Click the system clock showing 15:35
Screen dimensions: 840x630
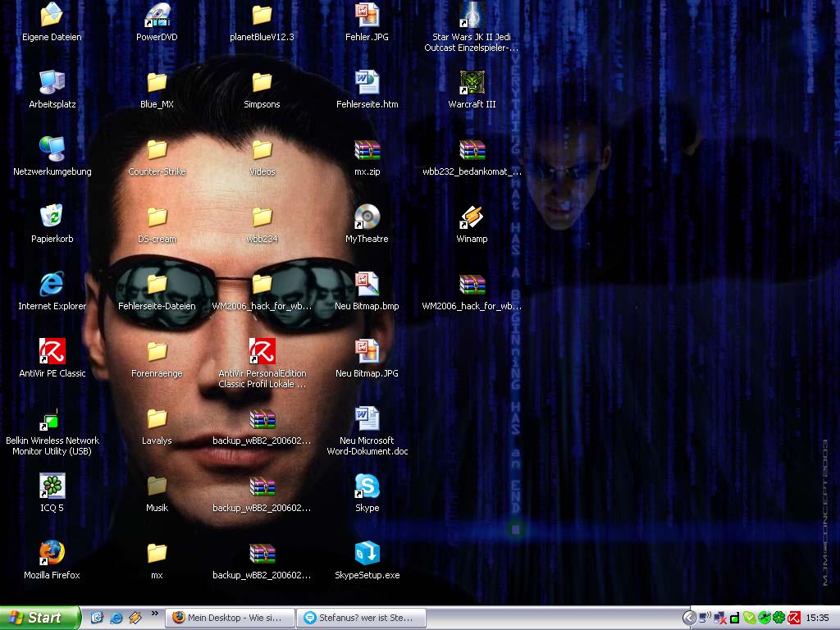(817, 618)
